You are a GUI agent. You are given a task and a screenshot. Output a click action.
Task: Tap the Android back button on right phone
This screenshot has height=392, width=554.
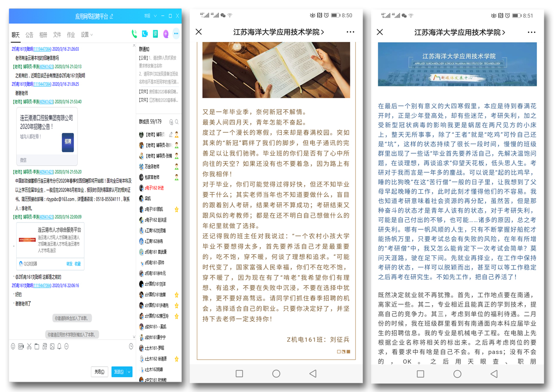494,374
